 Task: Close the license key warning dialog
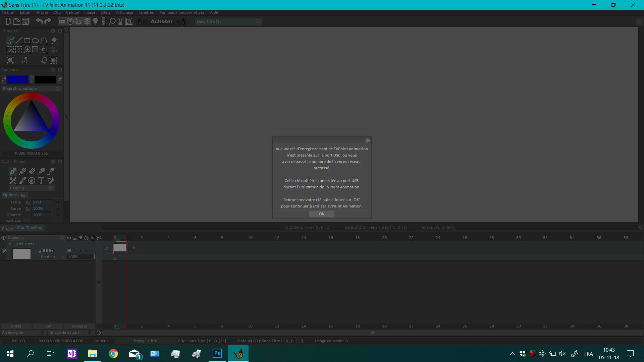point(368,140)
